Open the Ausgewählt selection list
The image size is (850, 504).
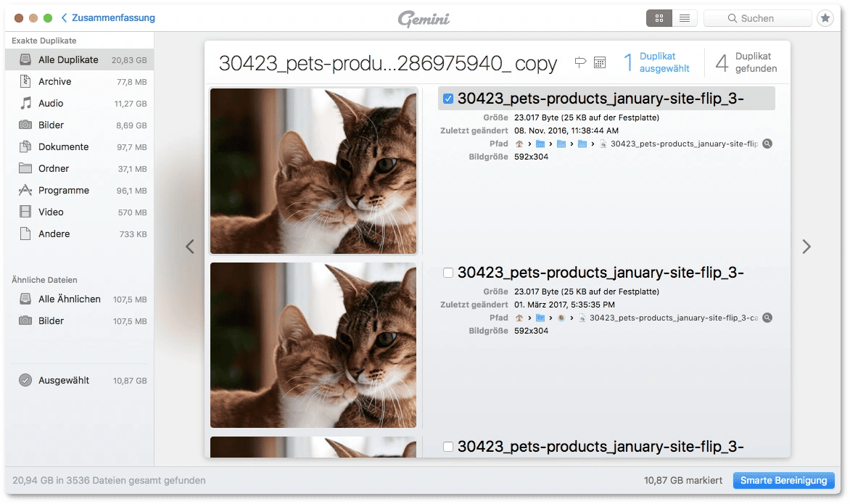(79, 380)
